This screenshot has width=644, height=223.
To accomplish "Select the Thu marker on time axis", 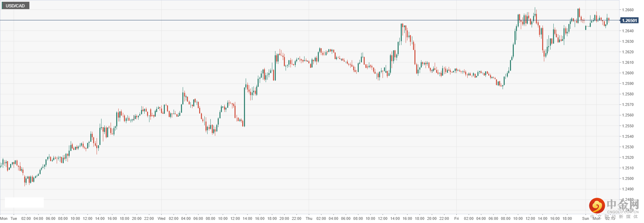I will 309,218.
